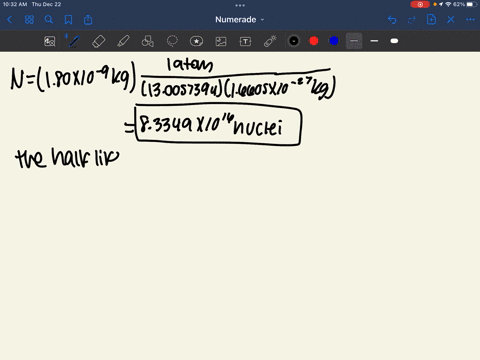
Task: Select the Pen tool
Action: pos(74,41)
